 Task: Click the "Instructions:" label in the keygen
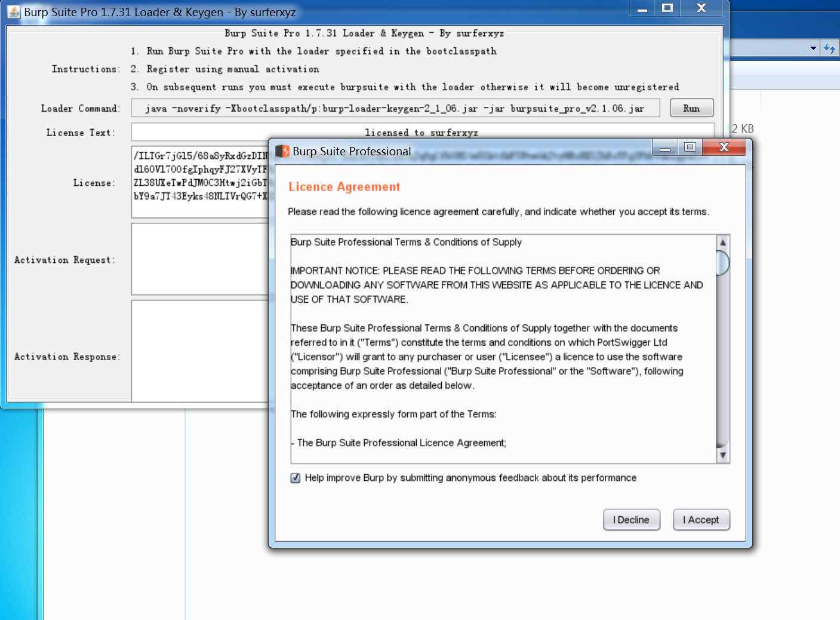point(86,69)
